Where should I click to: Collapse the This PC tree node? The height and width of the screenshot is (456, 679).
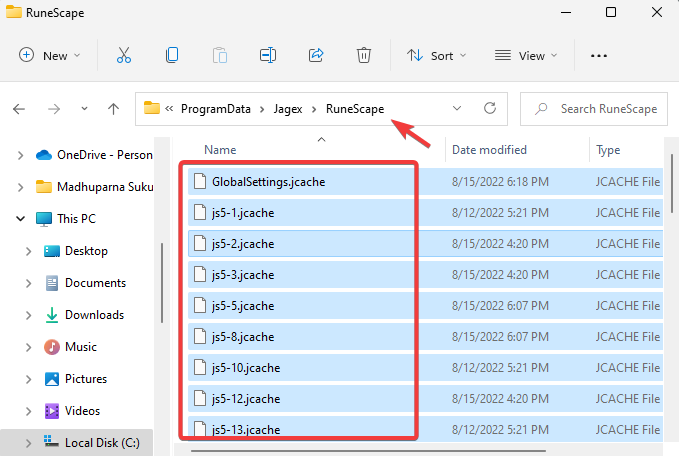click(20, 219)
